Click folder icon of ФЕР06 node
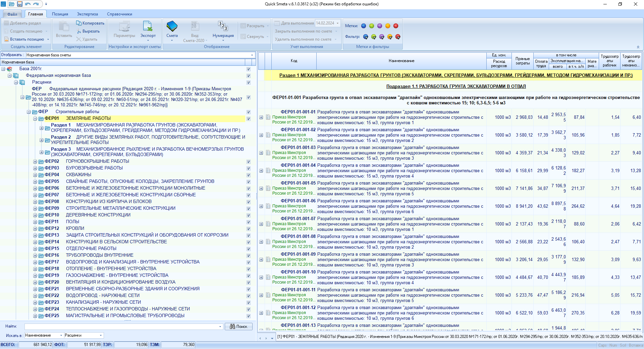644x349 pixels. [x=41, y=188]
